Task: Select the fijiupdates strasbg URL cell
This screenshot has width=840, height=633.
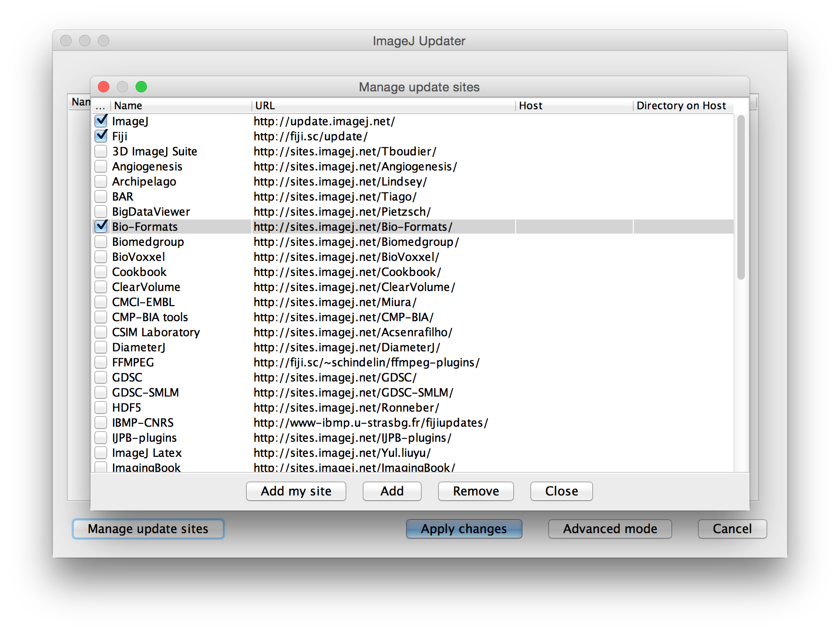Action: point(383,422)
